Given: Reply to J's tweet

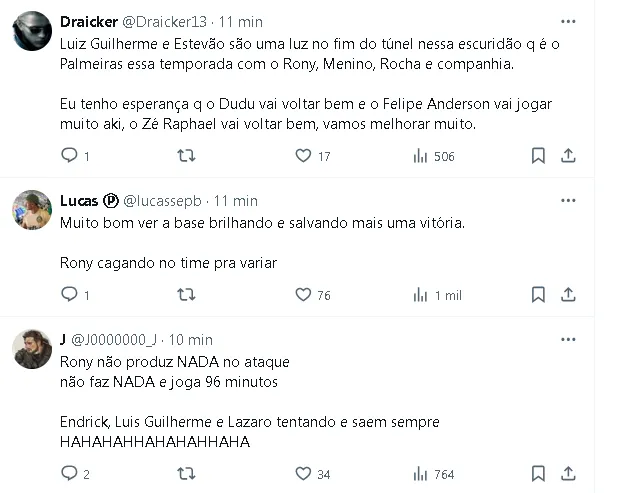Looking at the screenshot, I should tap(69, 474).
